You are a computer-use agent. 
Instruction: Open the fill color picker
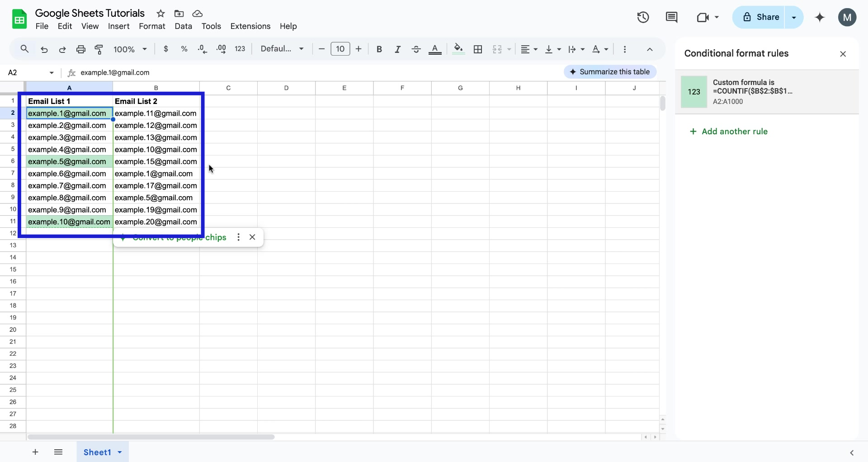[458, 49]
